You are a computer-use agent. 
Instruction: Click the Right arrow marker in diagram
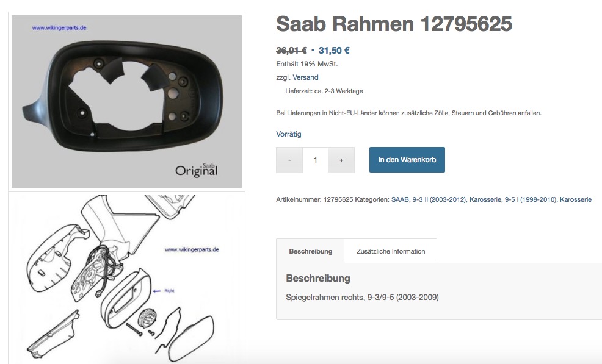(x=164, y=291)
